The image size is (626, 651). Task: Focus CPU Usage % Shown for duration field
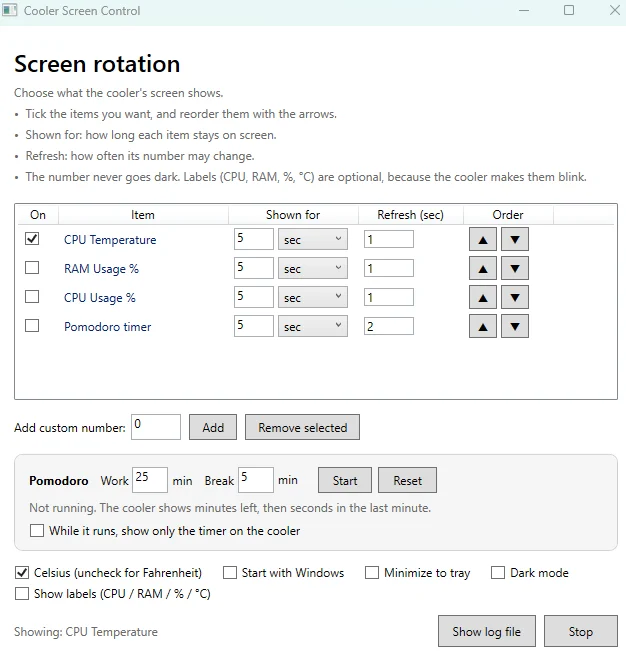pos(254,297)
